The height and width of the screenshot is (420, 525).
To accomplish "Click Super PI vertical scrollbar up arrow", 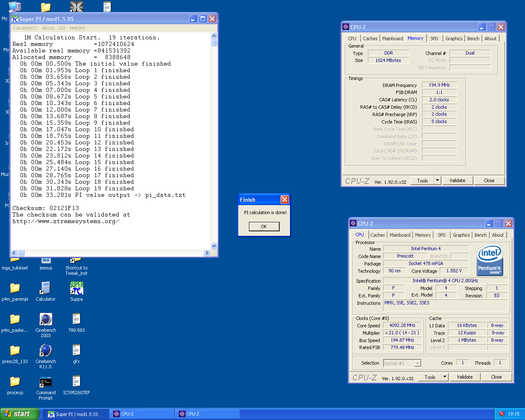I will tap(214, 36).
